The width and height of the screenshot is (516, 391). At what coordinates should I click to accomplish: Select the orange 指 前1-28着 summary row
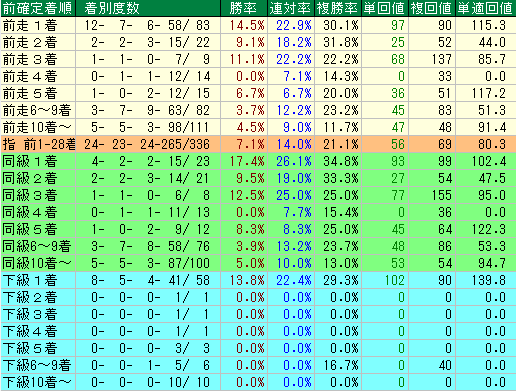pyautogui.click(x=258, y=144)
